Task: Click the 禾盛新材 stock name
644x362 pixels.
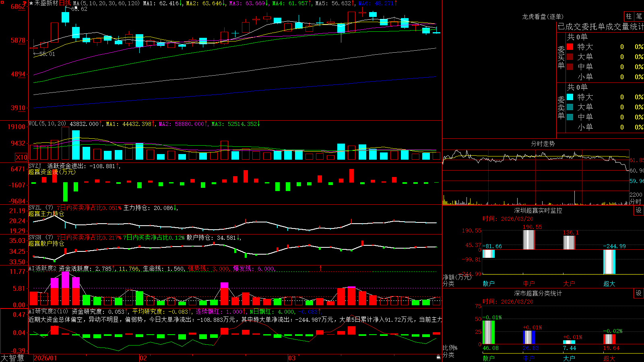Action: click(x=46, y=3)
